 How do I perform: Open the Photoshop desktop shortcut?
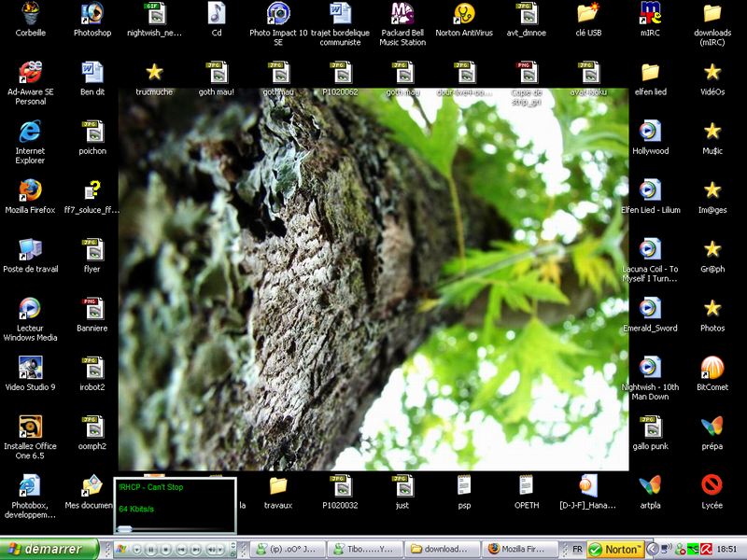pos(92,13)
